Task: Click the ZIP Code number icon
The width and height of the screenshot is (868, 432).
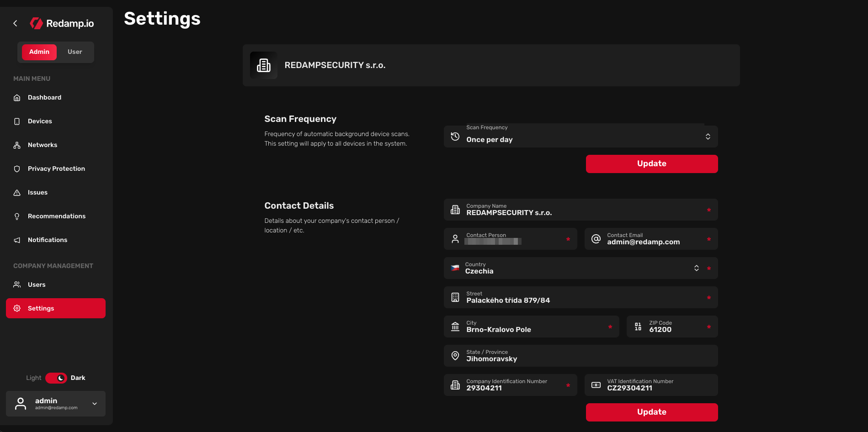Action: (638, 327)
